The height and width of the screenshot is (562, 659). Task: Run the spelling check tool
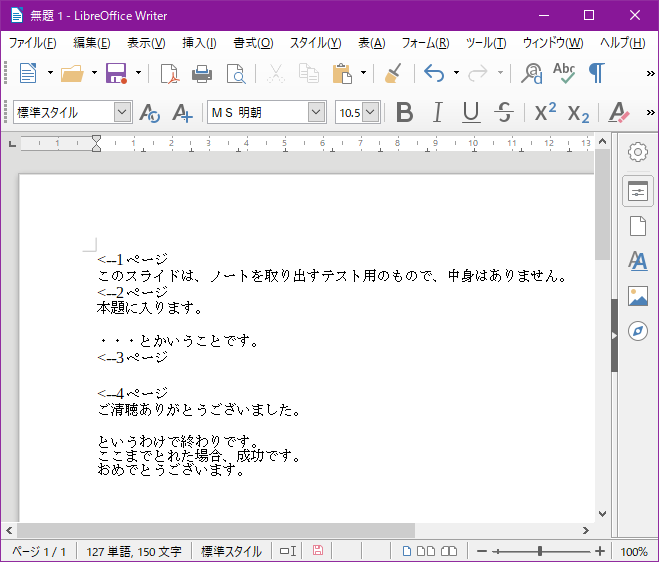click(564, 73)
